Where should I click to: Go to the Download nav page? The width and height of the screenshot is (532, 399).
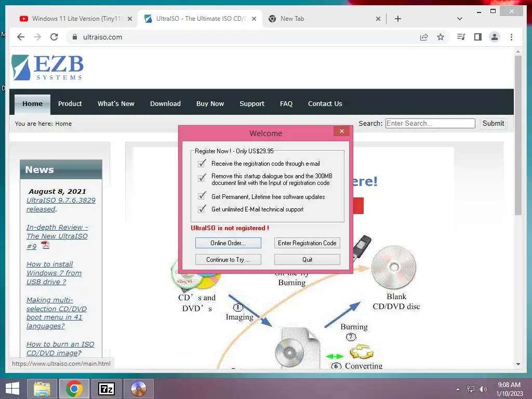tap(165, 103)
